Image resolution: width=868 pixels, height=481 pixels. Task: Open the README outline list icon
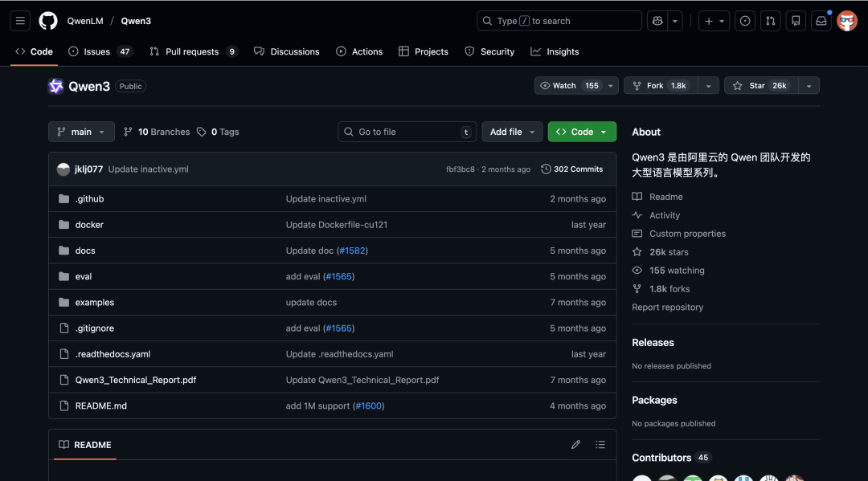[600, 444]
